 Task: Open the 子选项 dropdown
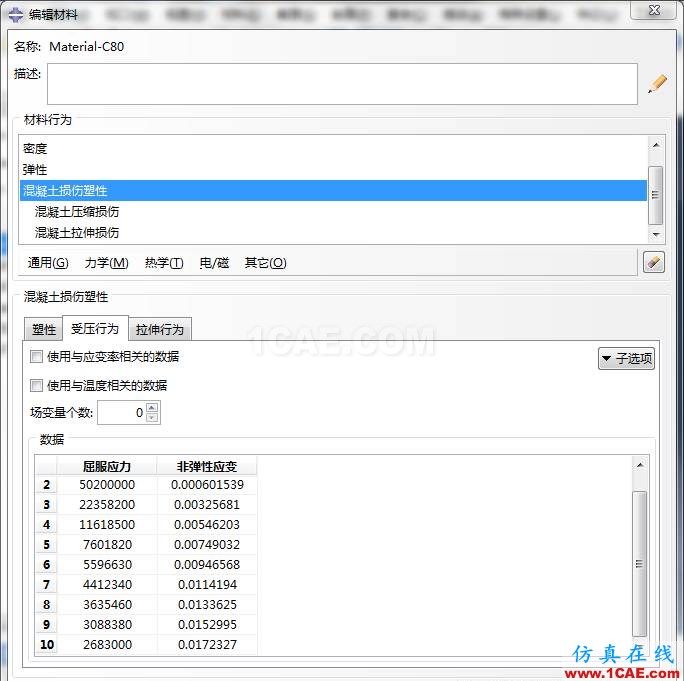[x=626, y=359]
